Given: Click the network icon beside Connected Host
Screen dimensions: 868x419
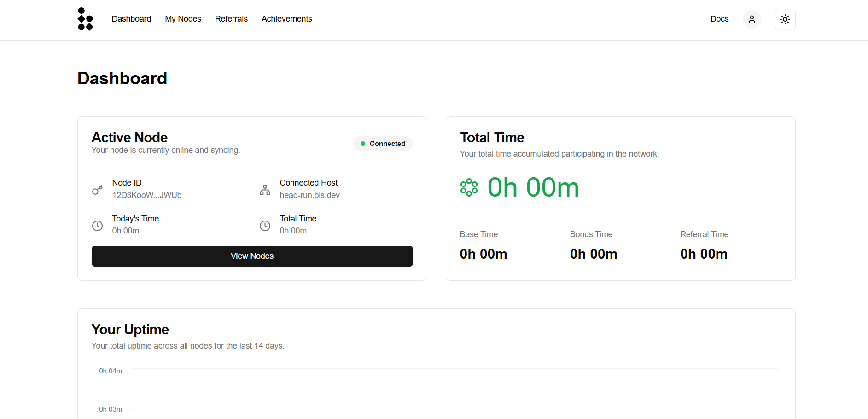Looking at the screenshot, I should (265, 190).
